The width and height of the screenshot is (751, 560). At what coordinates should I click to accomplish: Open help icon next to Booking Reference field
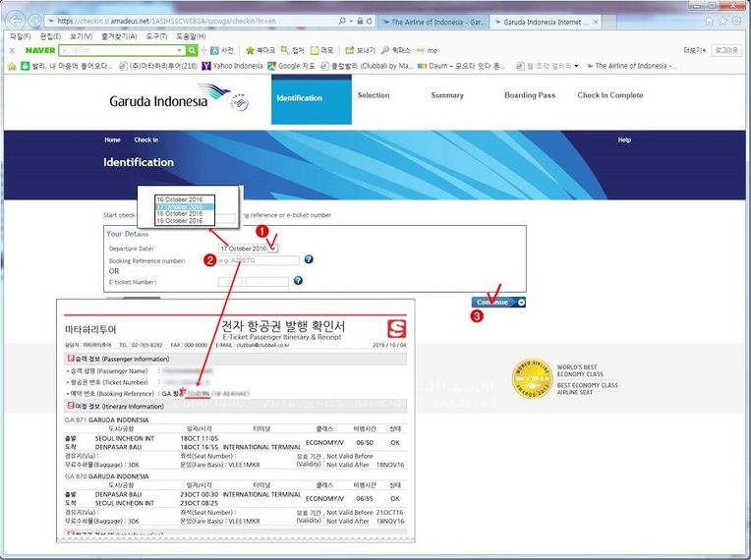pos(309,259)
